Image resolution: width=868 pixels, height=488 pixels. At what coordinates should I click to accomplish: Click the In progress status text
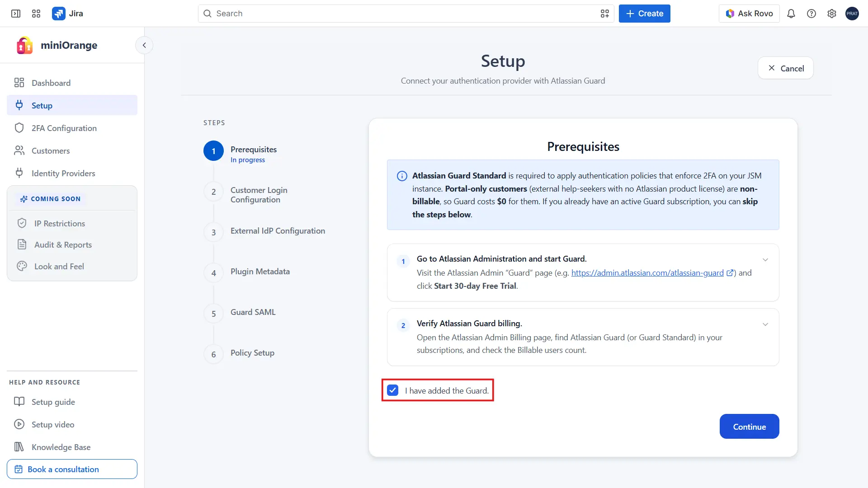coord(248,160)
